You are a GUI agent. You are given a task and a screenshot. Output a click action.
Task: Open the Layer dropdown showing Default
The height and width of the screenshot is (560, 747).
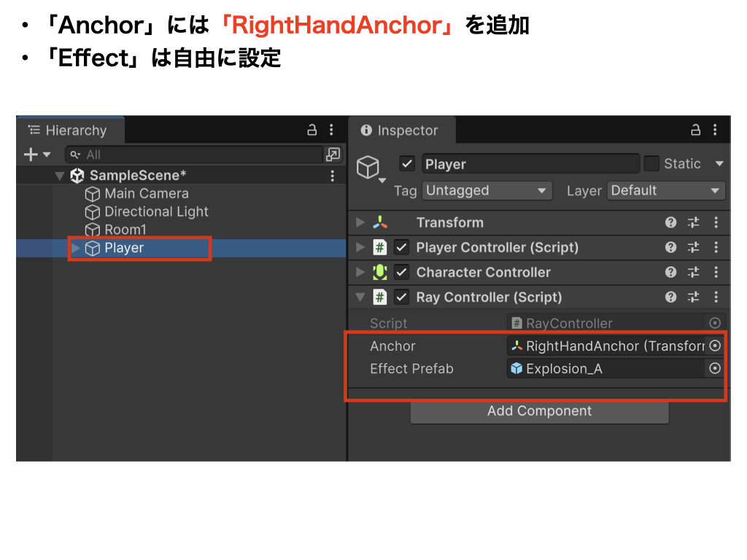pos(665,191)
